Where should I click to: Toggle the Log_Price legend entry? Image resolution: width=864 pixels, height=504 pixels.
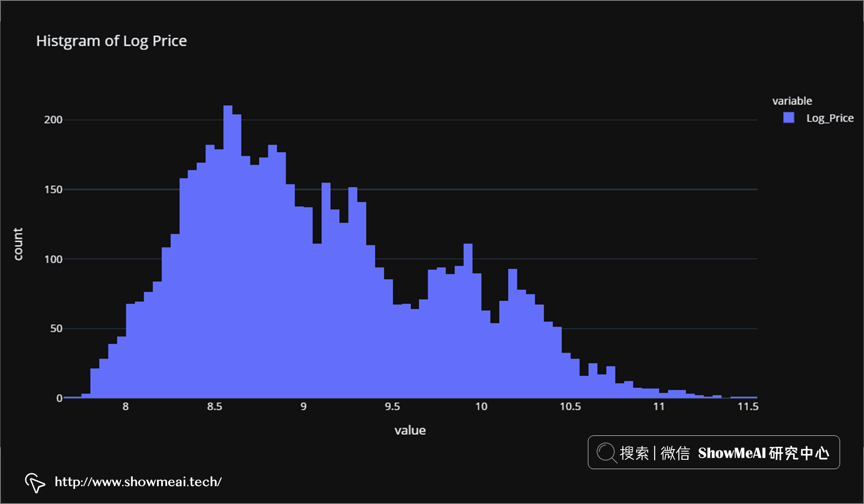[829, 118]
